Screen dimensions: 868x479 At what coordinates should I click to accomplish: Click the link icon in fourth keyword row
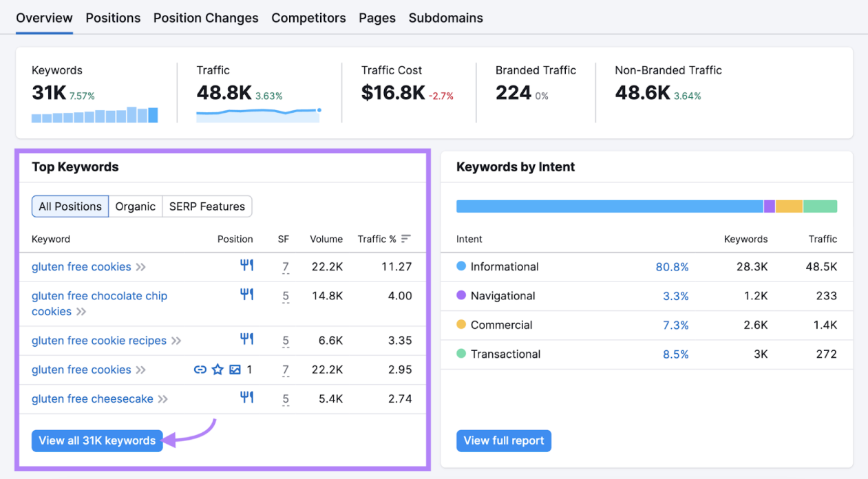coord(200,370)
